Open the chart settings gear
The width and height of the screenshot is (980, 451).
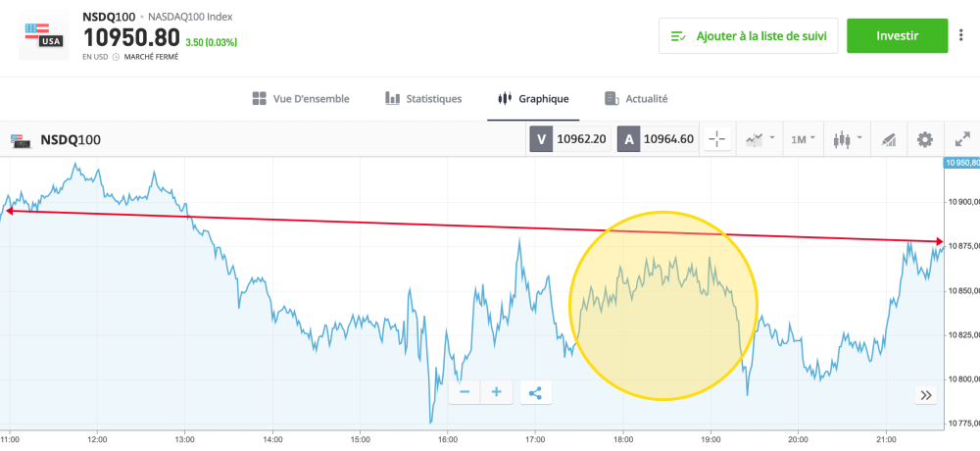point(924,139)
